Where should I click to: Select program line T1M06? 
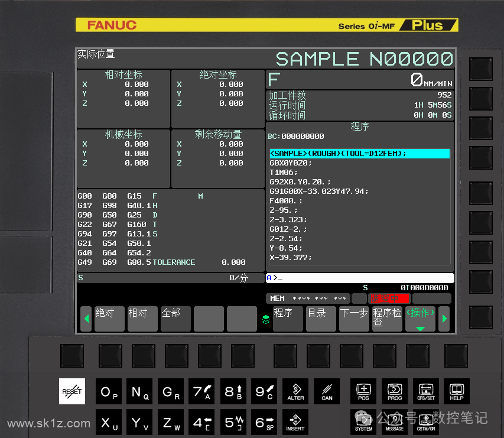click(284, 173)
